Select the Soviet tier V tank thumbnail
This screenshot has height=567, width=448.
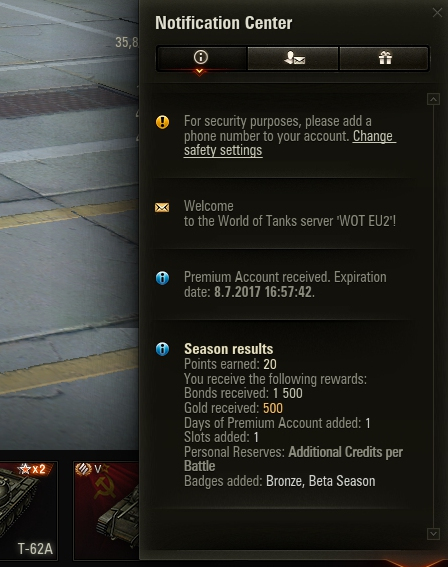pyautogui.click(x=106, y=511)
